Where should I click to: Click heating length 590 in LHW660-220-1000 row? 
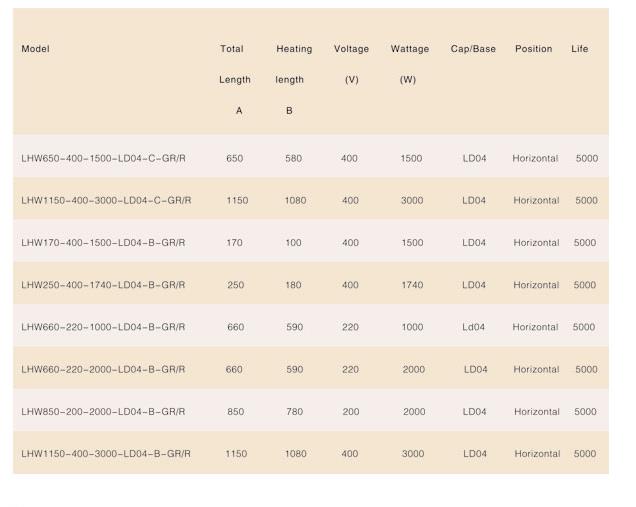tap(294, 327)
